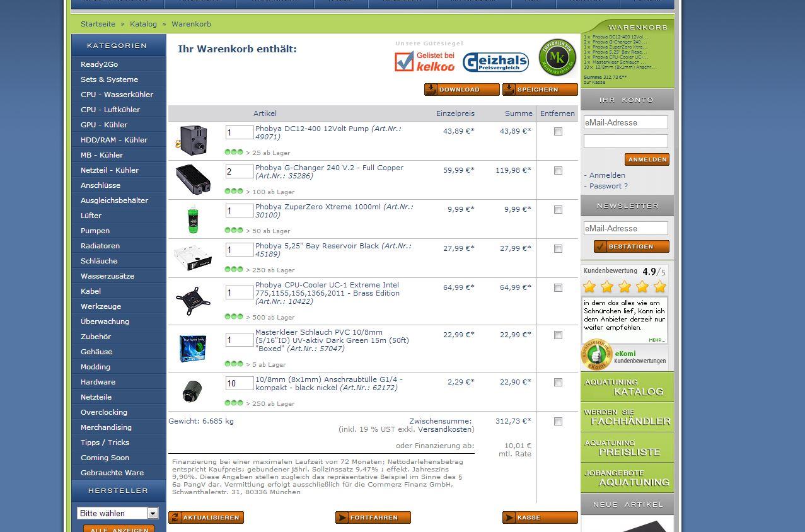This screenshot has width=805, height=532.
Task: Open the G-Changer 240 radiator product image
Action: [193, 179]
